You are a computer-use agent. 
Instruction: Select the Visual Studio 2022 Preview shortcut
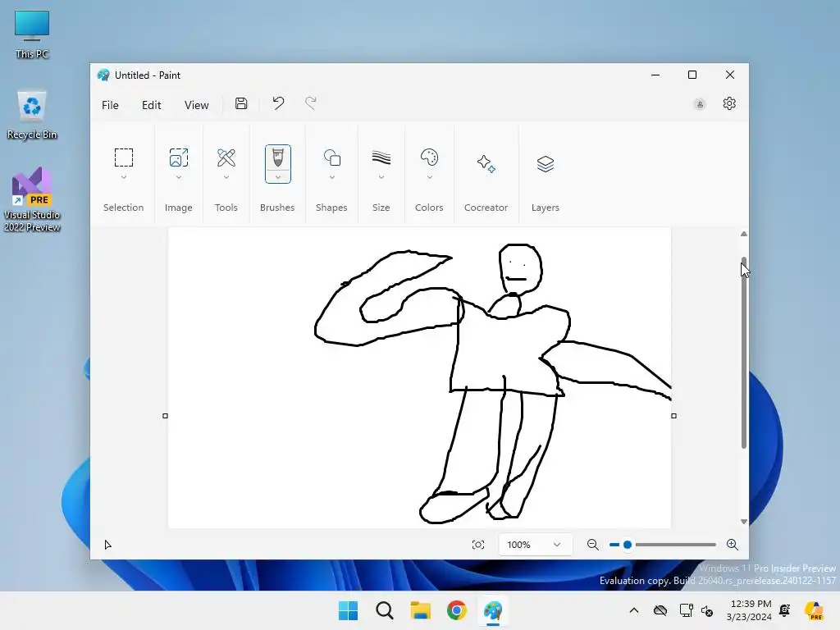pos(32,199)
